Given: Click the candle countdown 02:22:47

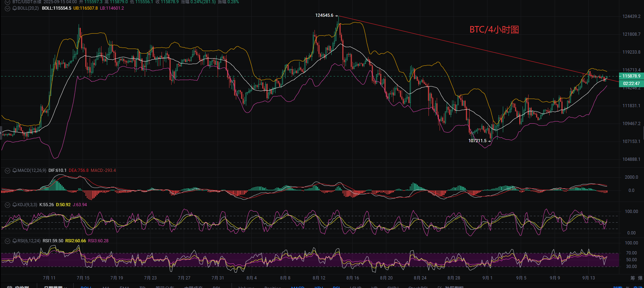Looking at the screenshot, I should tap(631, 84).
